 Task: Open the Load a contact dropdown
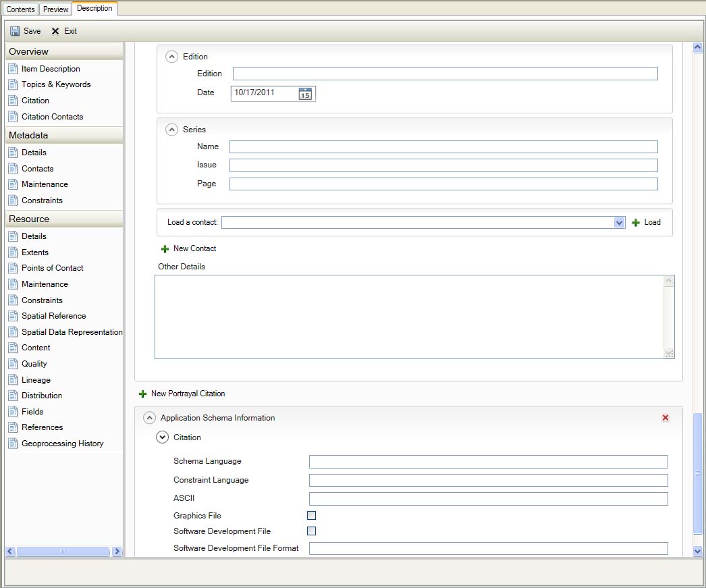(x=620, y=223)
